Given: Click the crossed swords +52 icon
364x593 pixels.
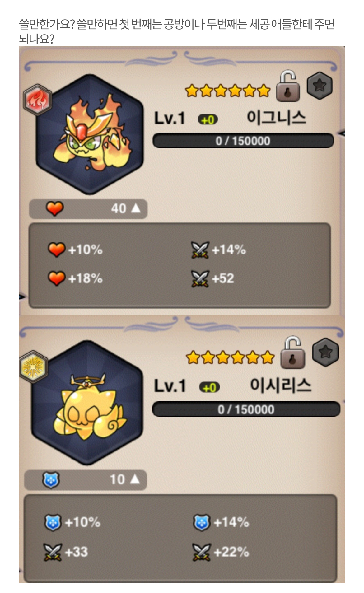Looking at the screenshot, I should [x=200, y=278].
